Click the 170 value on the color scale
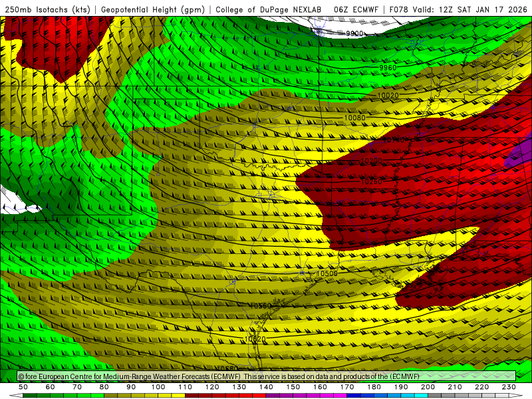 tap(347, 387)
